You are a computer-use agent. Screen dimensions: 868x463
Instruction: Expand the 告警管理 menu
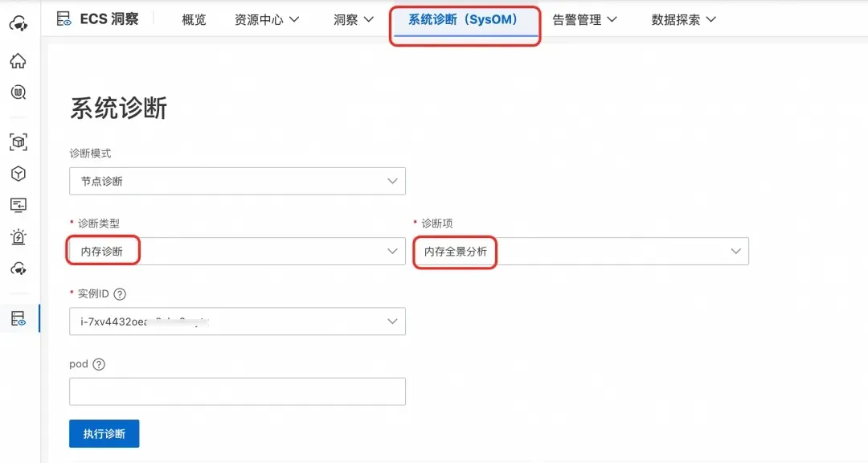[x=584, y=20]
